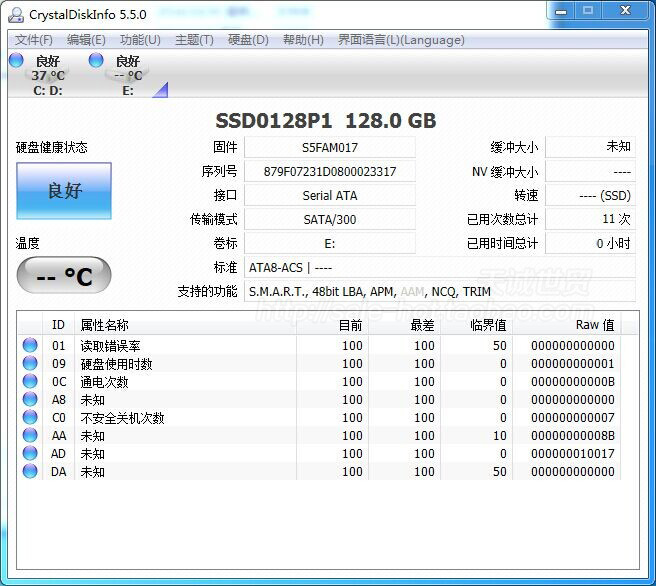Click the 临界值 column header
The image size is (656, 586).
476,325
